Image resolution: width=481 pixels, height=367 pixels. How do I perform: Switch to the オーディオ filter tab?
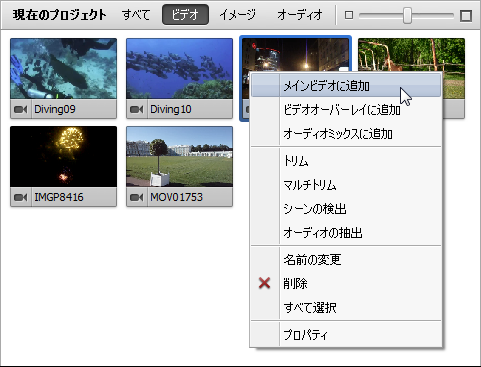tap(300, 15)
